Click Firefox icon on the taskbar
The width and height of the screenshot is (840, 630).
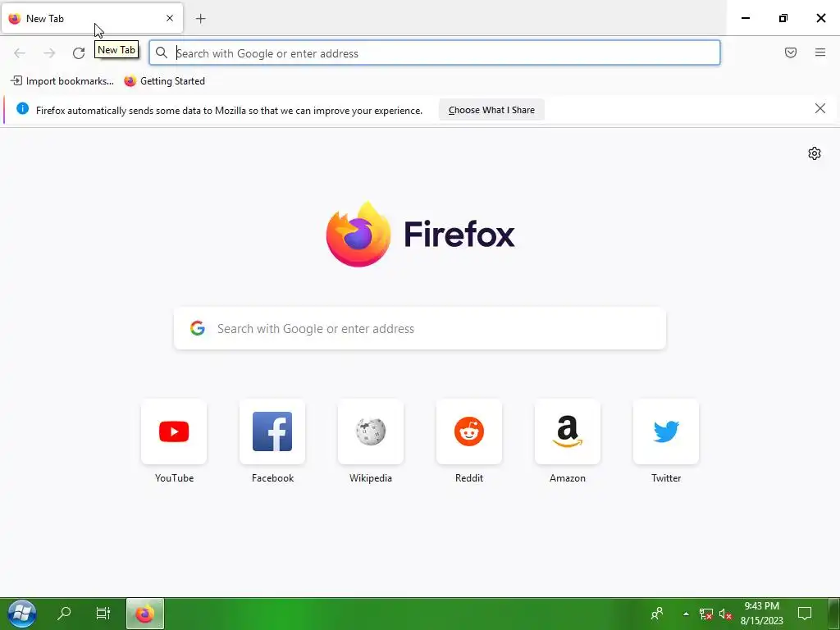[x=144, y=614]
